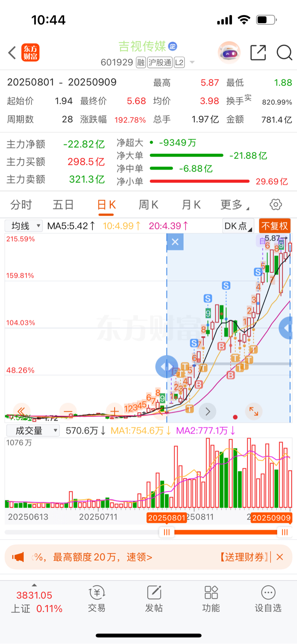Tap the 20250909 end date marker
This screenshot has height=644, width=297.
(x=271, y=518)
